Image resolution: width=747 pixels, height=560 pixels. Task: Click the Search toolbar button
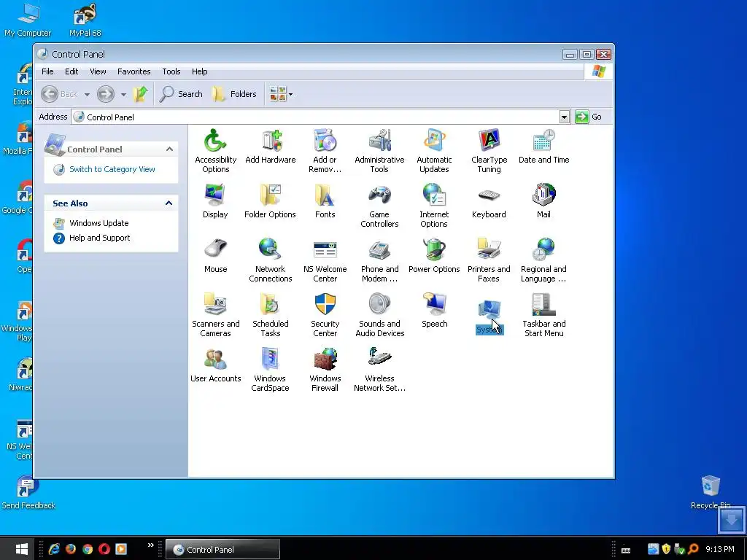pyautogui.click(x=182, y=94)
